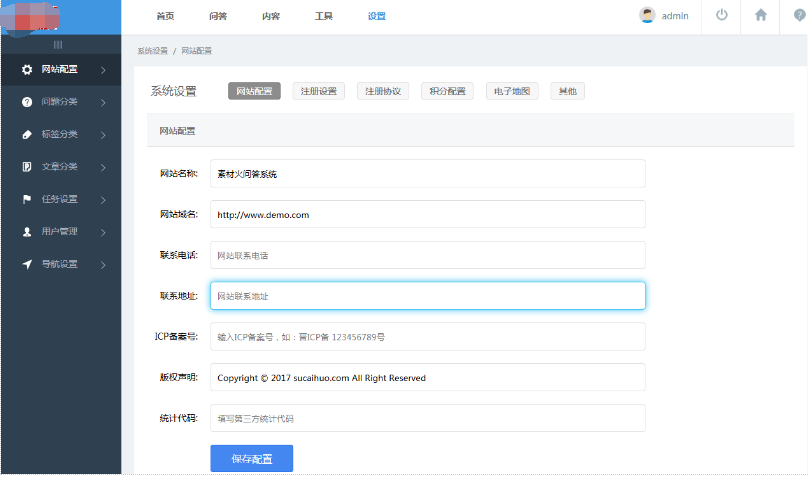Screen dimensions: 808x478
Task: Focus the 网站名称 input field
Action: 428,174
